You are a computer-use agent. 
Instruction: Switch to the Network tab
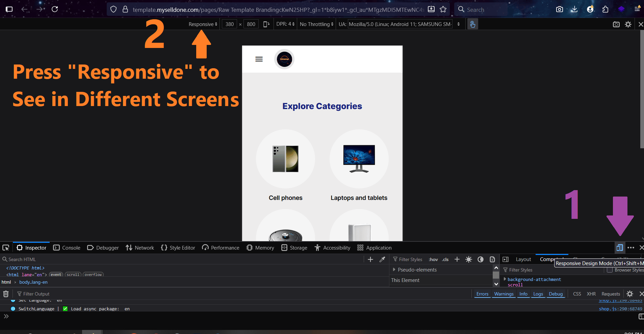(140, 248)
